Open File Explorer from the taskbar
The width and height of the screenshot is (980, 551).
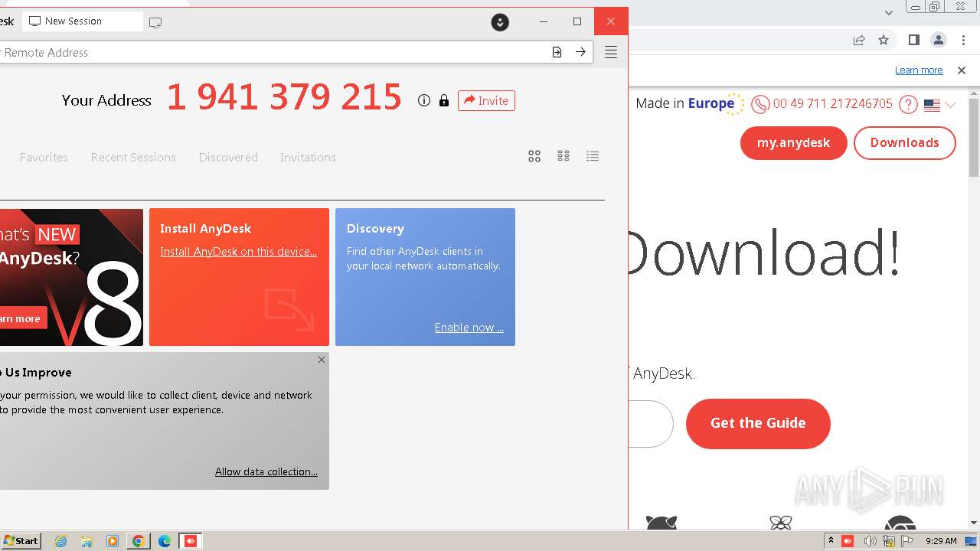[87, 541]
